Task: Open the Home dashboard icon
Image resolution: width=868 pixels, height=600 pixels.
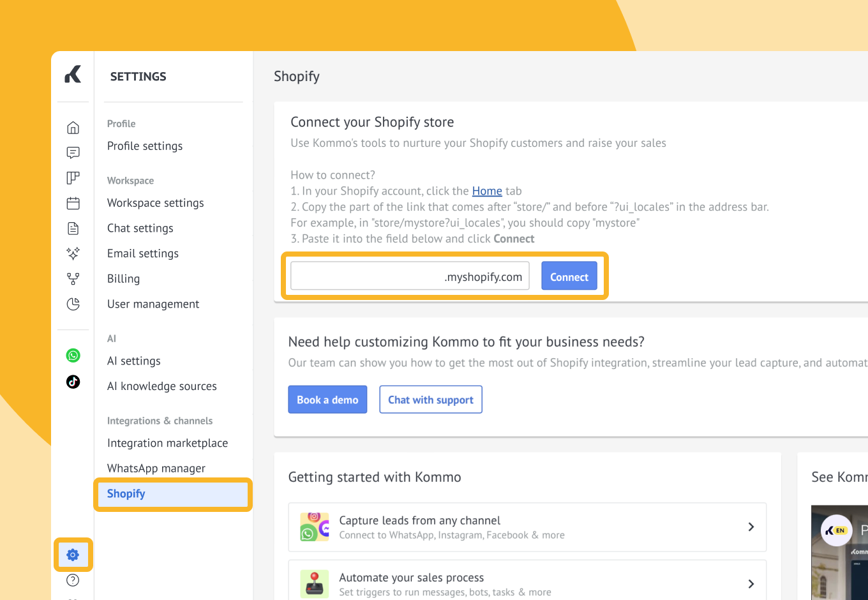Action: (73, 128)
